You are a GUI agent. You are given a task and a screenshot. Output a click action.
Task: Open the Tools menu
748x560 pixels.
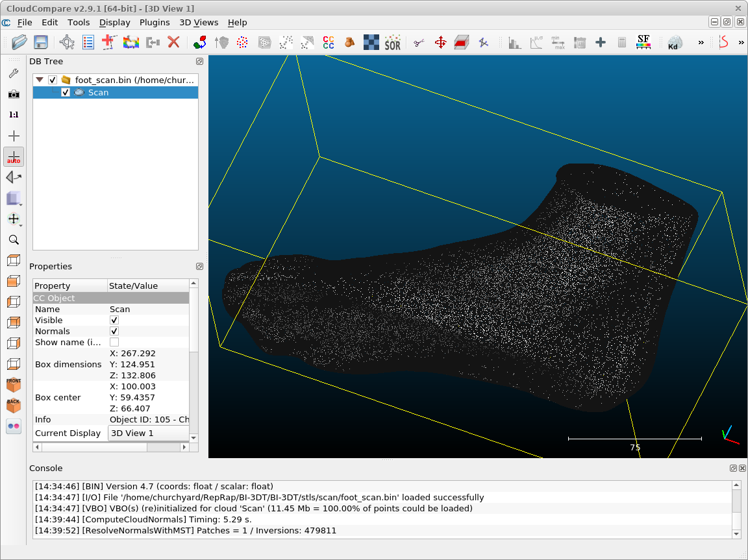(79, 23)
